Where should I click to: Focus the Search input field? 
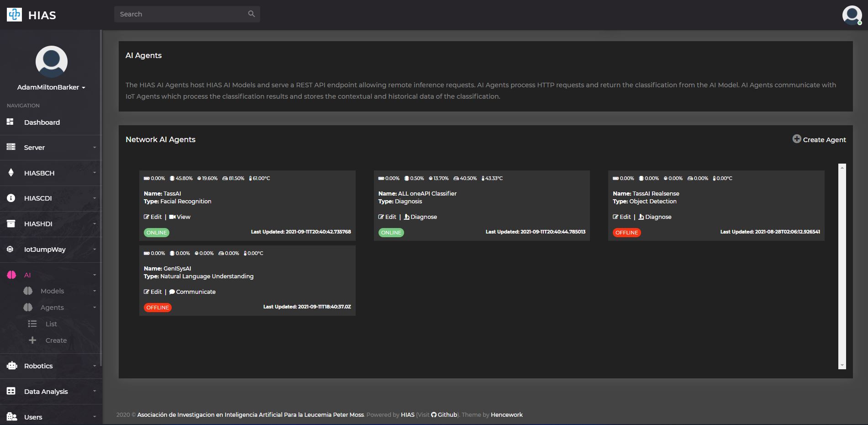(x=187, y=14)
